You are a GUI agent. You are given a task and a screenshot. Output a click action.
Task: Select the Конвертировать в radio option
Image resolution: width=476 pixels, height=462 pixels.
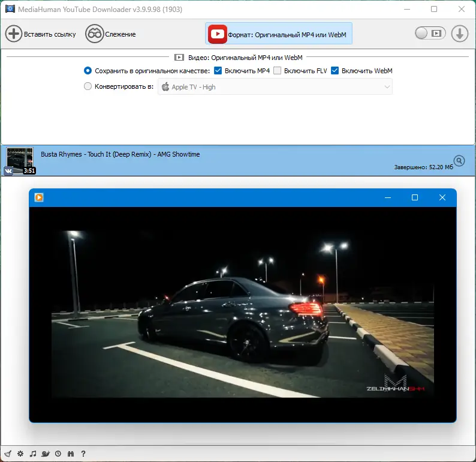pos(88,86)
